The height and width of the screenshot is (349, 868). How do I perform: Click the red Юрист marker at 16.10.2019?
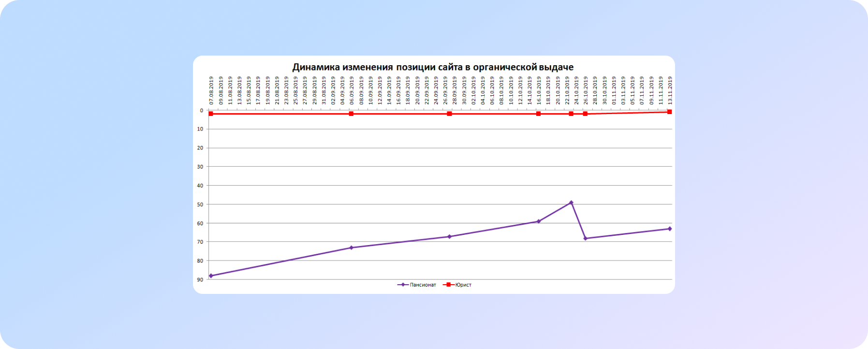(538, 114)
